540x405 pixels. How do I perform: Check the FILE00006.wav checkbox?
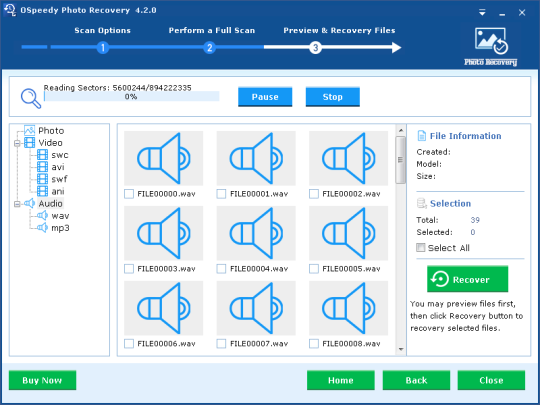click(x=129, y=344)
